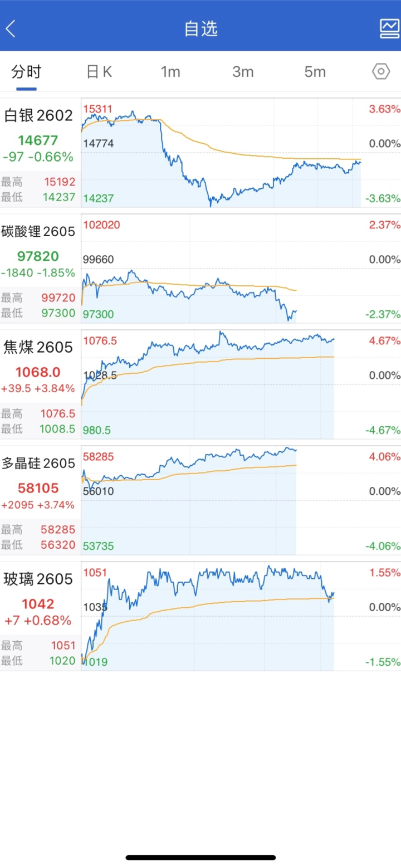Open the chart view icon top right
The image size is (401, 868).
[x=389, y=29]
